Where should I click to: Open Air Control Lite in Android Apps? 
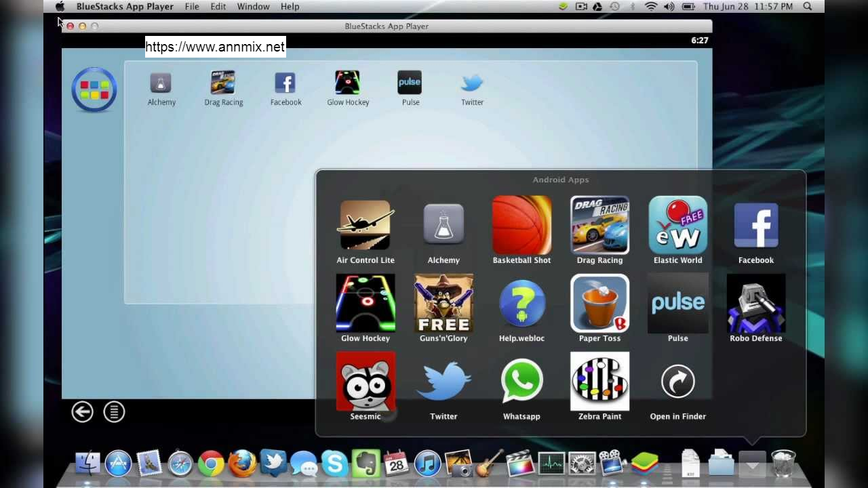(366, 225)
